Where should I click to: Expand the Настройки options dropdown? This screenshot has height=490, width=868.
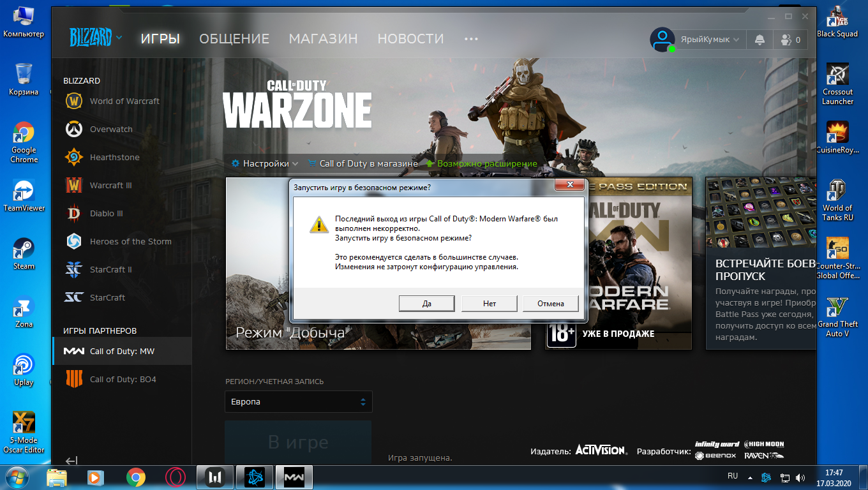coord(264,163)
